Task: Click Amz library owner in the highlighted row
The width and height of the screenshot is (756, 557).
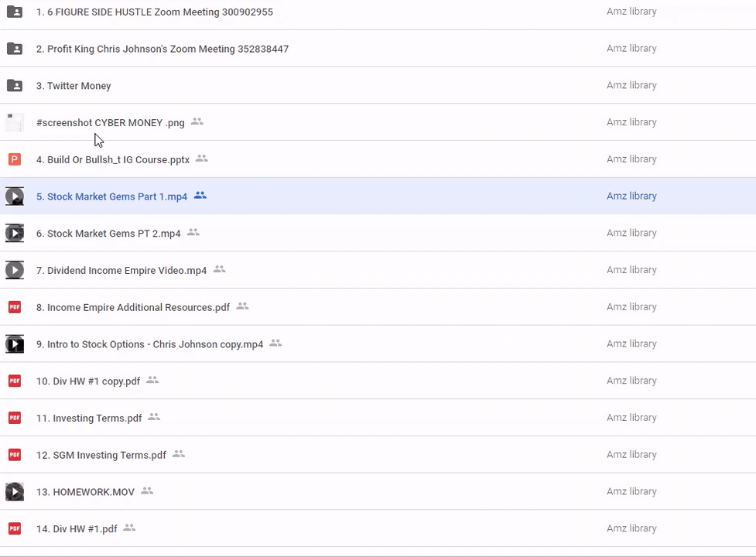Action: (631, 196)
